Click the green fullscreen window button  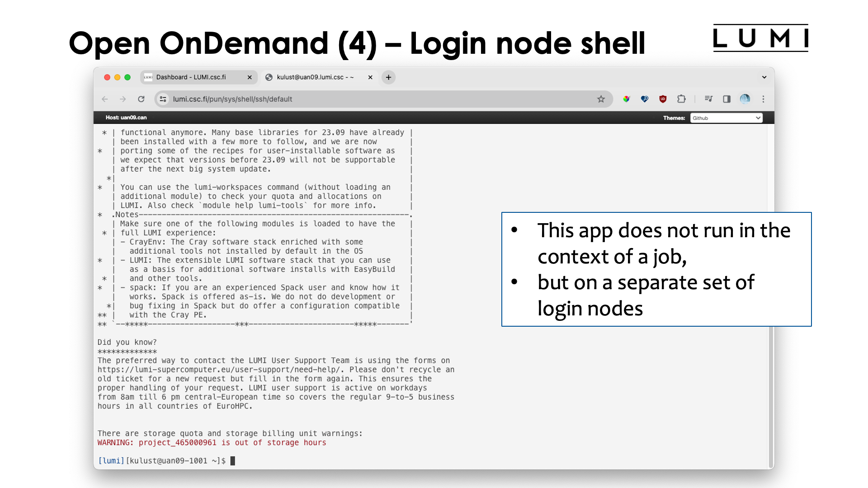pyautogui.click(x=127, y=77)
